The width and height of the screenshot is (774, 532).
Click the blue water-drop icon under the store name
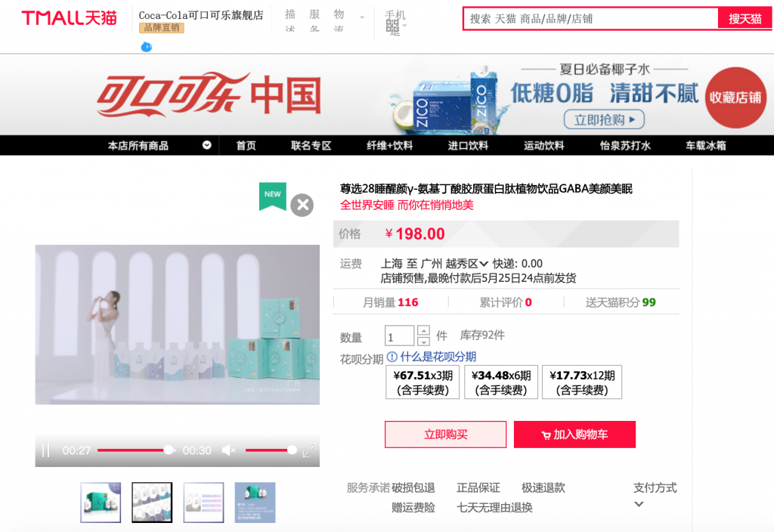(146, 47)
